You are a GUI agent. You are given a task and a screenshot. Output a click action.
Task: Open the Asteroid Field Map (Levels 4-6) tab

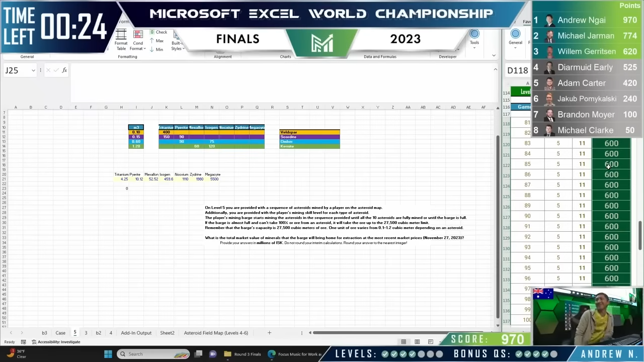click(x=216, y=333)
